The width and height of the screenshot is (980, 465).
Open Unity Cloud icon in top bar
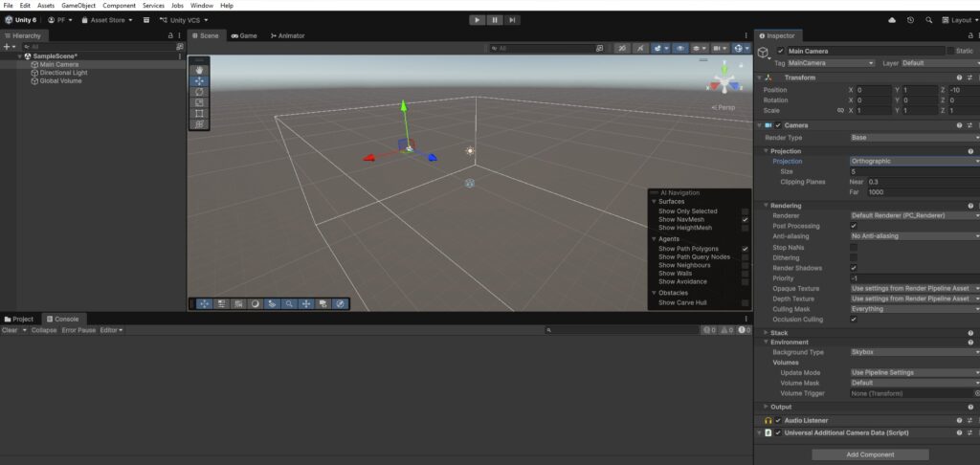tap(892, 20)
